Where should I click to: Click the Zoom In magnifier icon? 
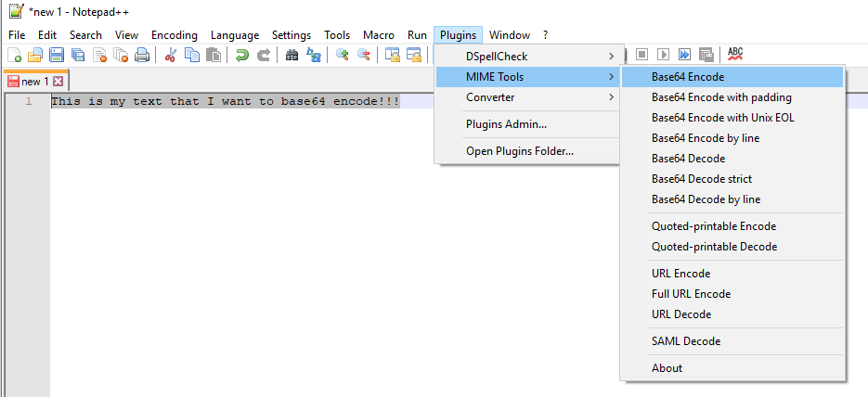[x=343, y=55]
